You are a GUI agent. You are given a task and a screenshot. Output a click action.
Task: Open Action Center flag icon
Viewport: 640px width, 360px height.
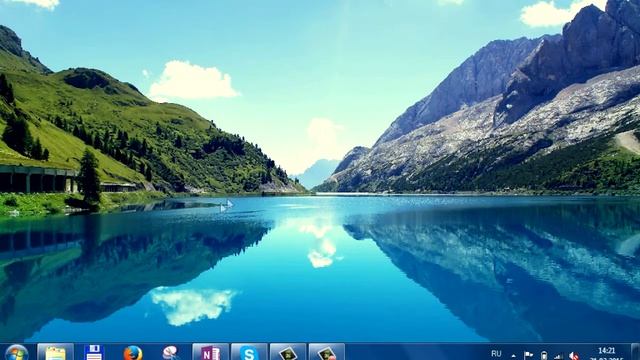[528, 356]
